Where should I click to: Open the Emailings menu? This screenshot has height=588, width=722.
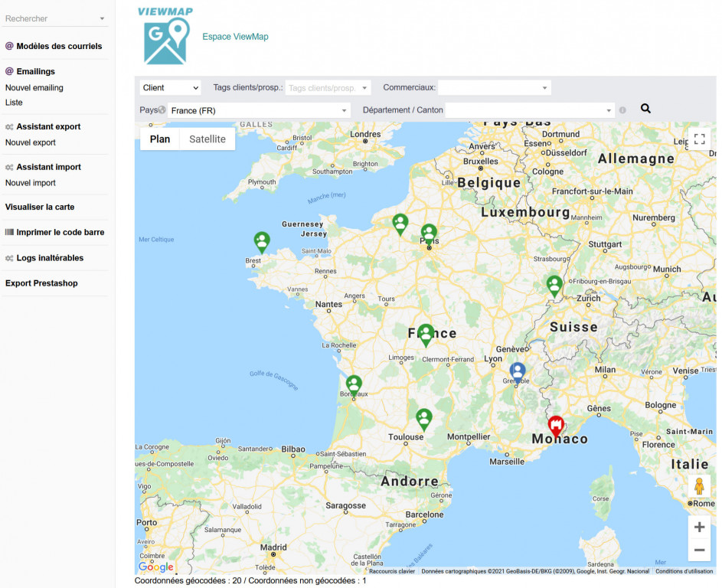tap(36, 71)
